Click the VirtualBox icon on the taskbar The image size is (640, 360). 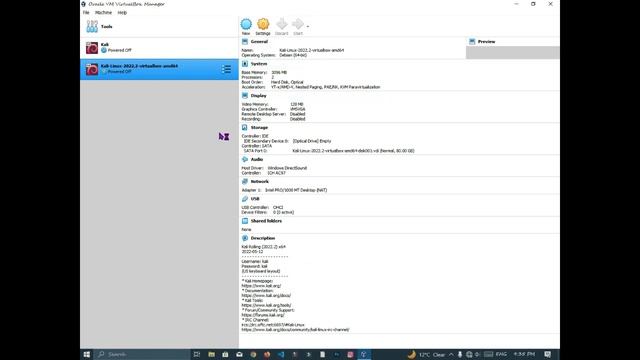coord(363,354)
